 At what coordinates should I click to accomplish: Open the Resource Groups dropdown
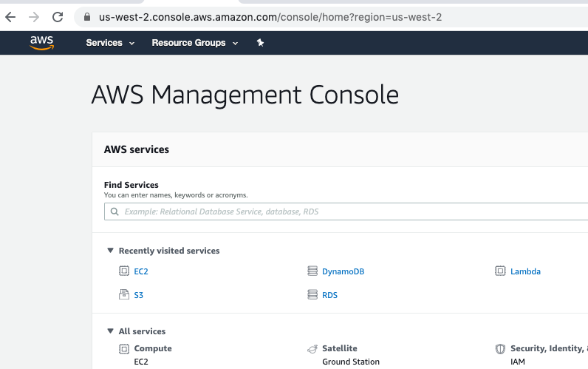(x=195, y=43)
